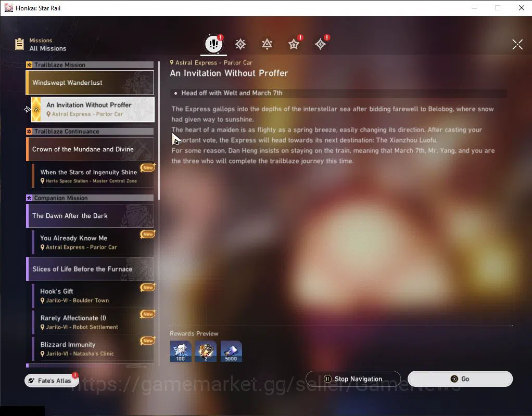The width and height of the screenshot is (532, 416).
Task: Click the An Invitation Without Proffer title
Action: pyautogui.click(x=229, y=73)
